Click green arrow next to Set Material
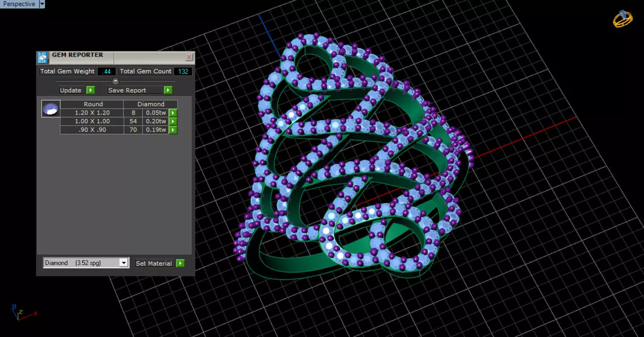This screenshot has width=644, height=337. click(x=180, y=263)
